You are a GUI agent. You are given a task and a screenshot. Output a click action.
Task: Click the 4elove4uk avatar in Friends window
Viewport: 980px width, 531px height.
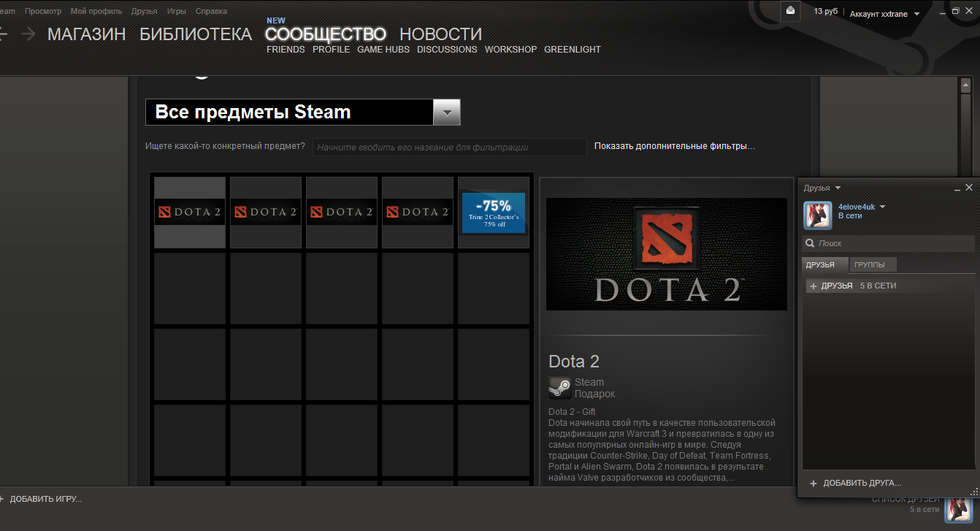[818, 215]
